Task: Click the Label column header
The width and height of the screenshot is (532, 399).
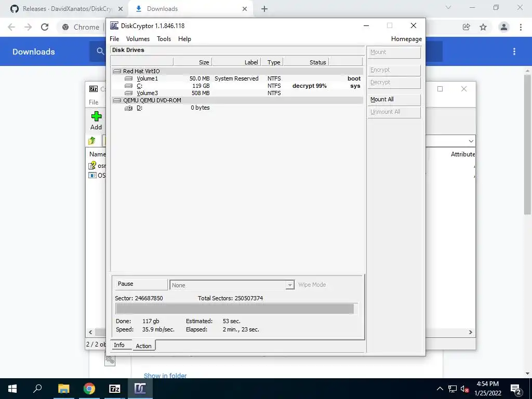Action: [x=236, y=62]
